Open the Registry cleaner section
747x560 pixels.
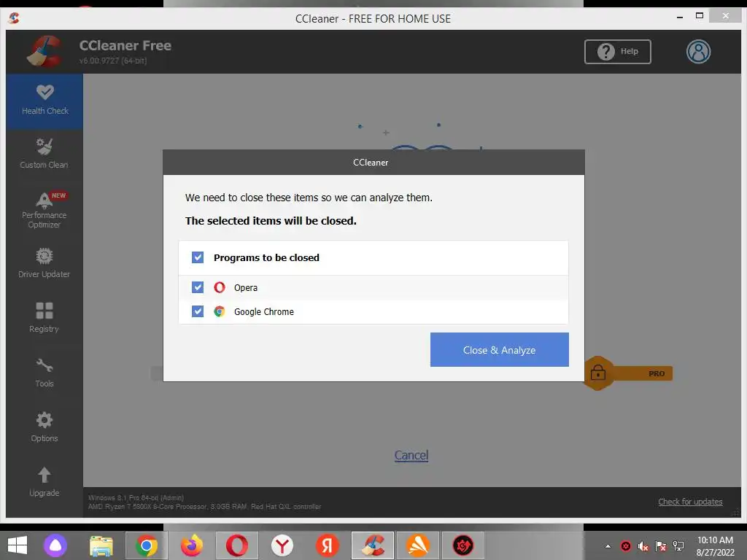point(44,318)
